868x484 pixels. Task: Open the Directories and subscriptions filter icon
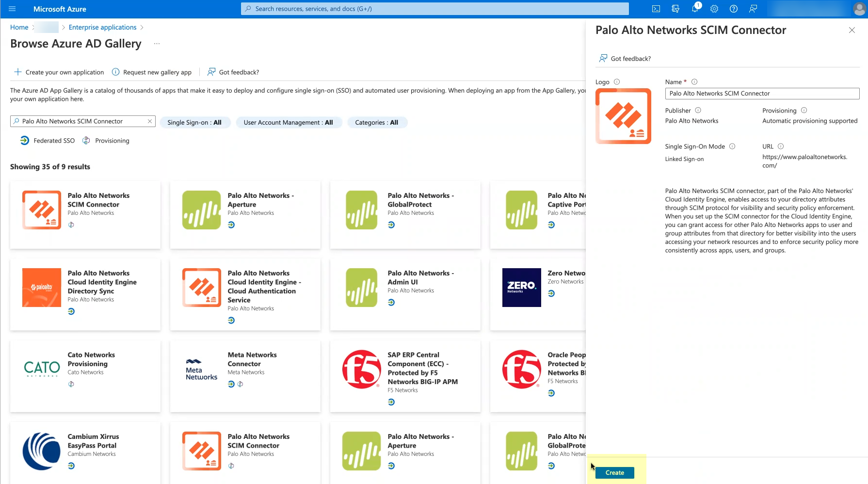click(x=675, y=9)
